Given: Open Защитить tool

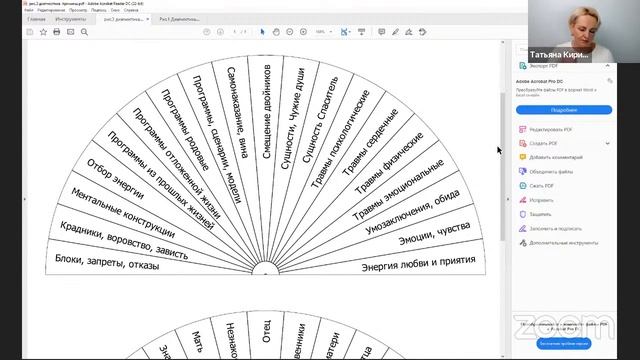Looking at the screenshot, I should [x=540, y=214].
